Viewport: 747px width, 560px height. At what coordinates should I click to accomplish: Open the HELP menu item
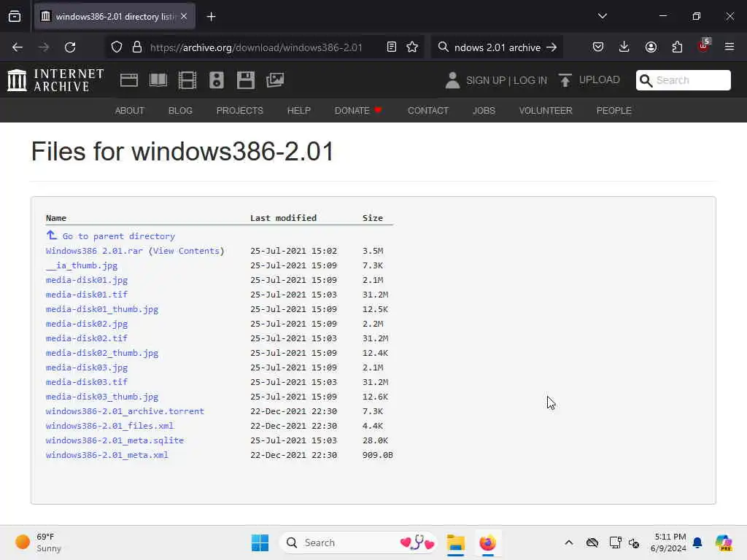pyautogui.click(x=298, y=111)
